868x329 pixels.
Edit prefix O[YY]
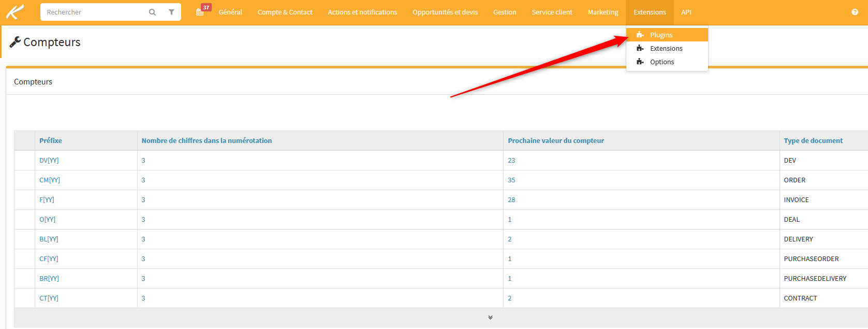[48, 219]
